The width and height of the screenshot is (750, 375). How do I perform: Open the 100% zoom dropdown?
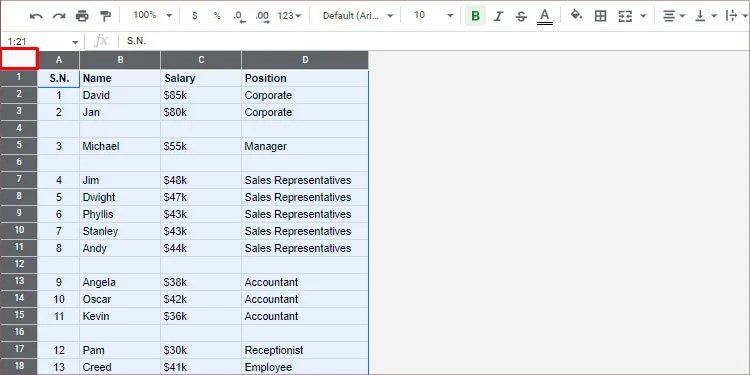coord(153,15)
